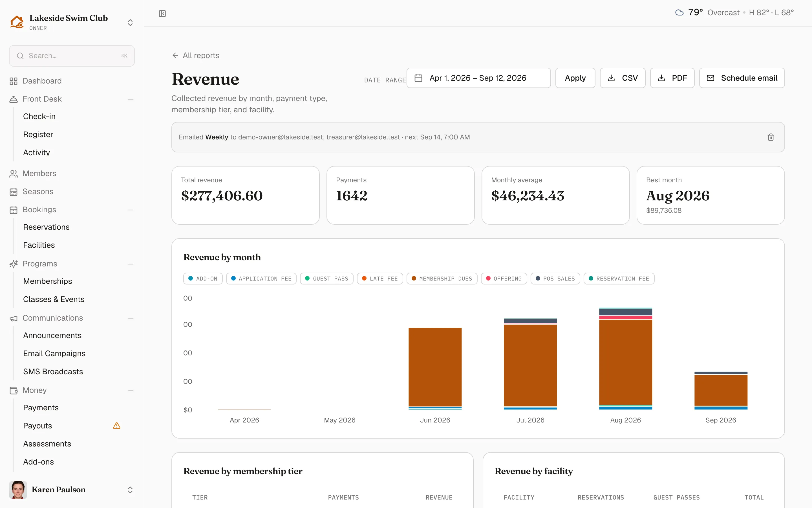
Task: Open Karen Paulson user menu chevrons
Action: (x=130, y=490)
